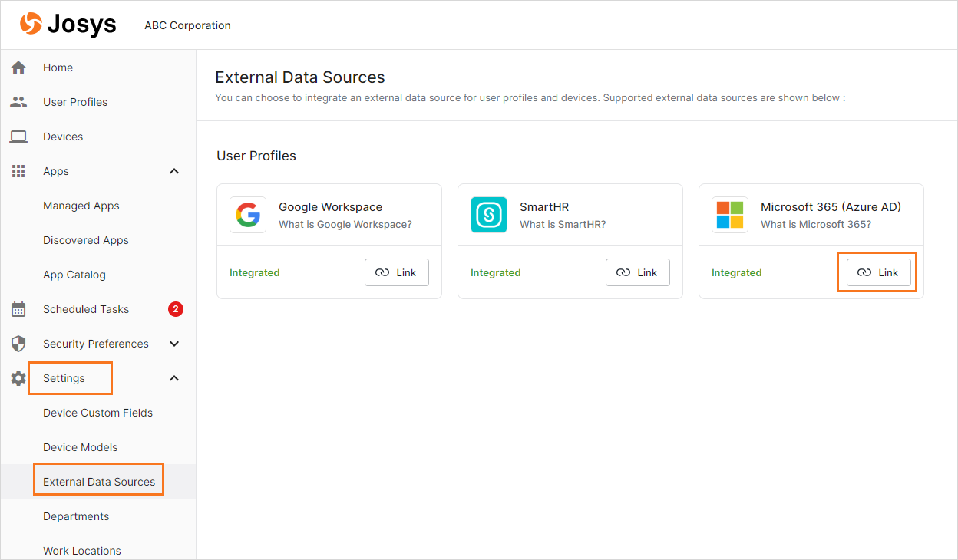Open Departments settings

click(76, 516)
